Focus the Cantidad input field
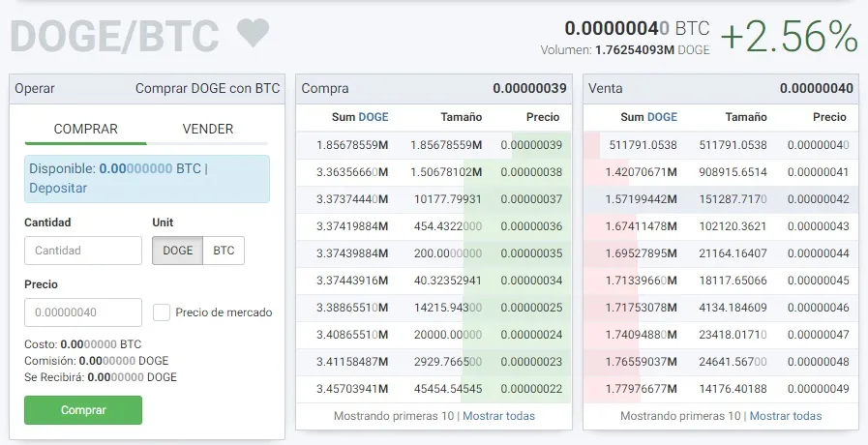868x445 pixels. pyautogui.click(x=83, y=251)
